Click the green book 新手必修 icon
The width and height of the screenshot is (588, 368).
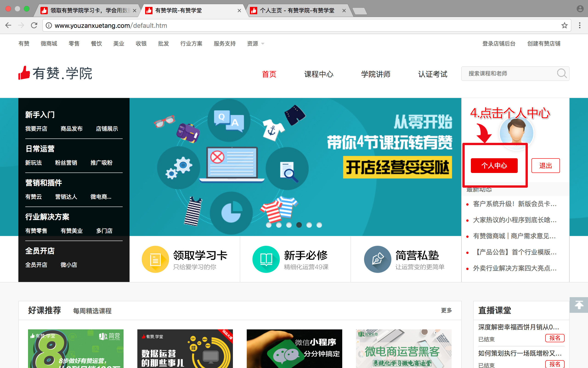pos(266,259)
